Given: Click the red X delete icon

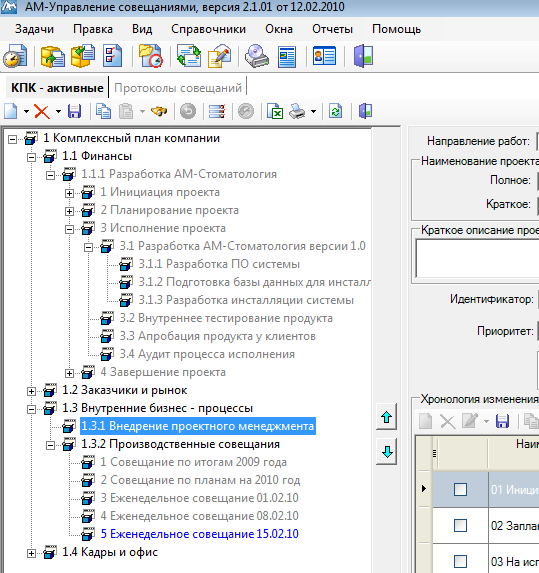Looking at the screenshot, I should pos(42,111).
